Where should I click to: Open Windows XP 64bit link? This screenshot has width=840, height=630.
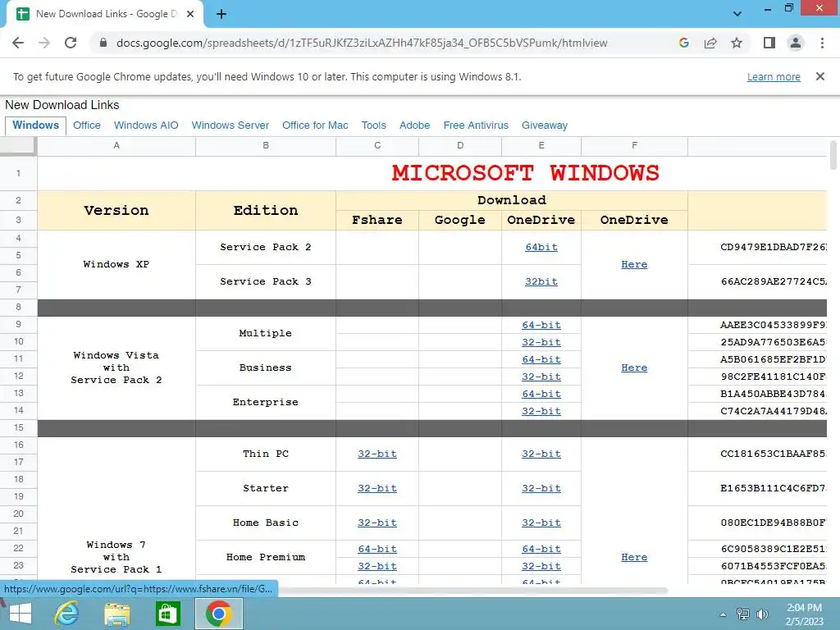pos(541,247)
